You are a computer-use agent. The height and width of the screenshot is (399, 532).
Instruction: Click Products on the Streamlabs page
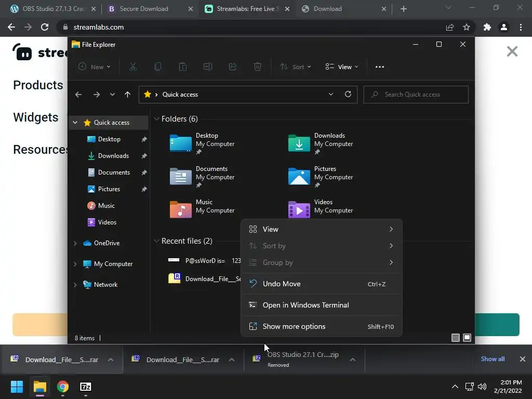[38, 85]
